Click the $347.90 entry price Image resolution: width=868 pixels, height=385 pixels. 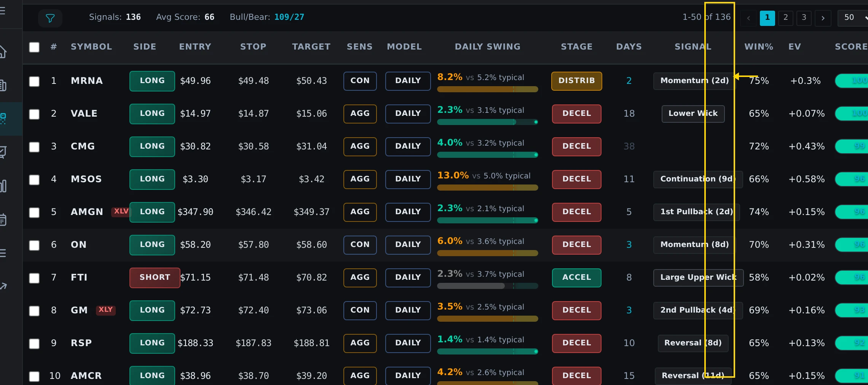pyautogui.click(x=195, y=212)
